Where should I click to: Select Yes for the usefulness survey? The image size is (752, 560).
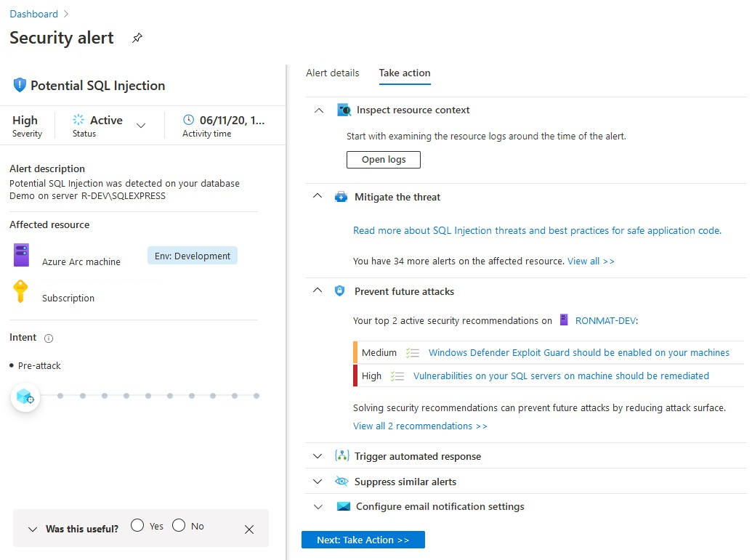[x=136, y=525]
